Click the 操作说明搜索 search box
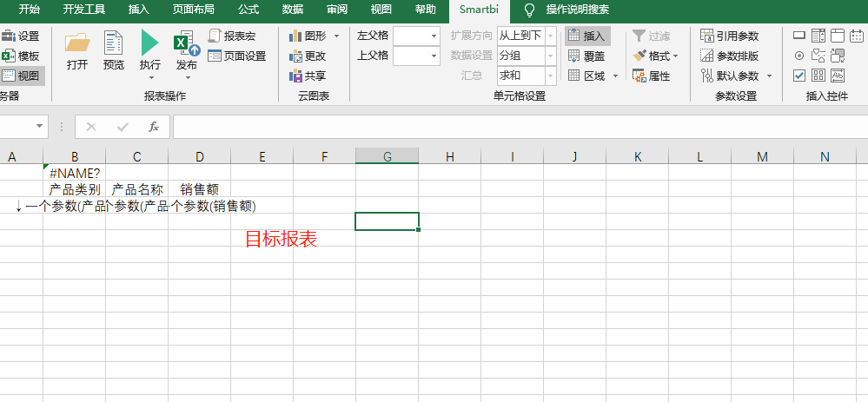Screen dimensions: 868x402 (x=578, y=10)
